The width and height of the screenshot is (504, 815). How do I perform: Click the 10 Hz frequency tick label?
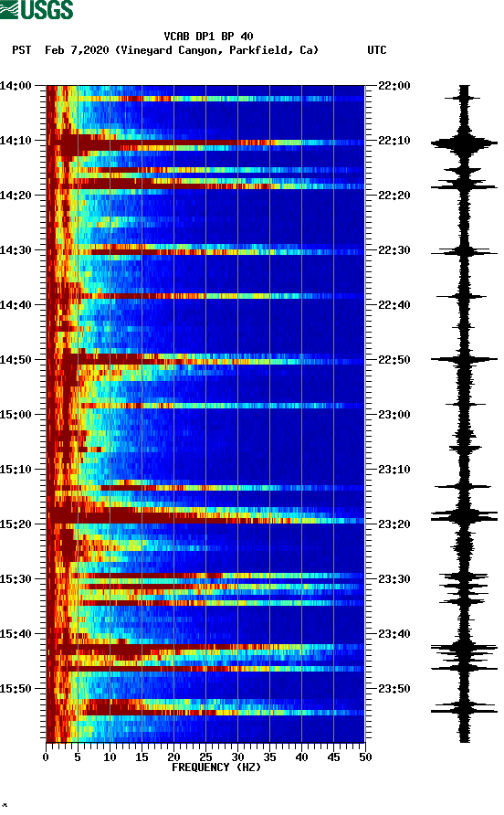[x=110, y=757]
